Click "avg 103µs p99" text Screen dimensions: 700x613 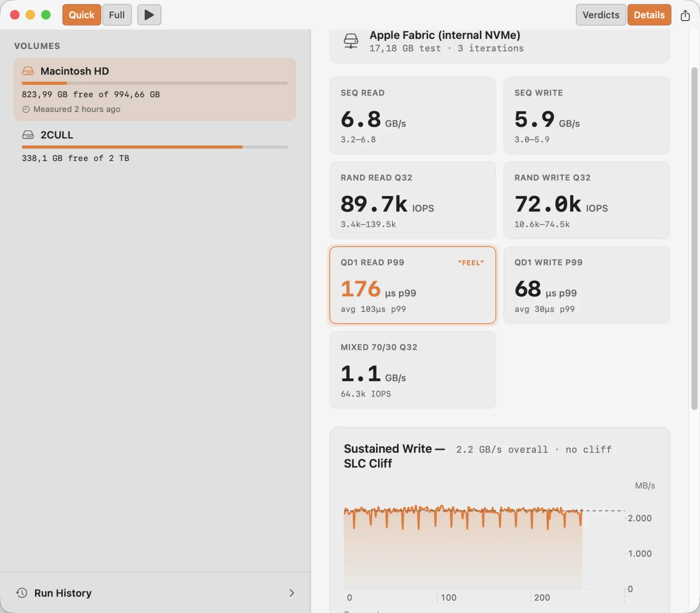point(373,309)
